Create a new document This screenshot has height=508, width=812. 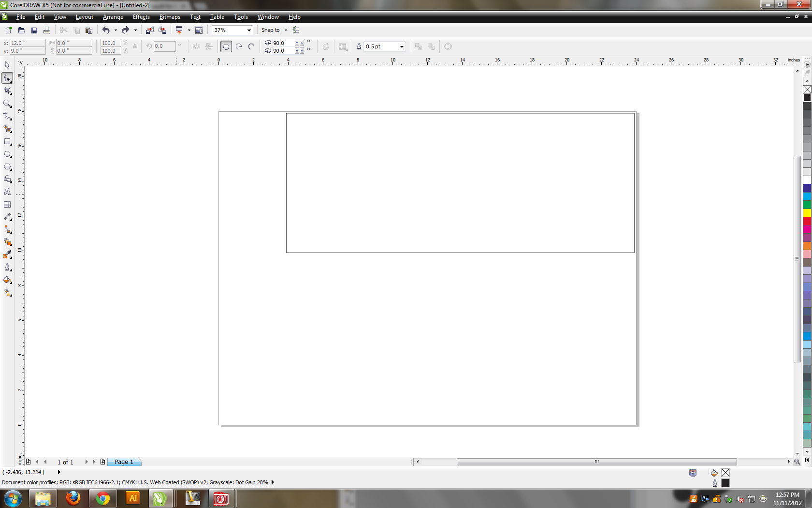8,30
